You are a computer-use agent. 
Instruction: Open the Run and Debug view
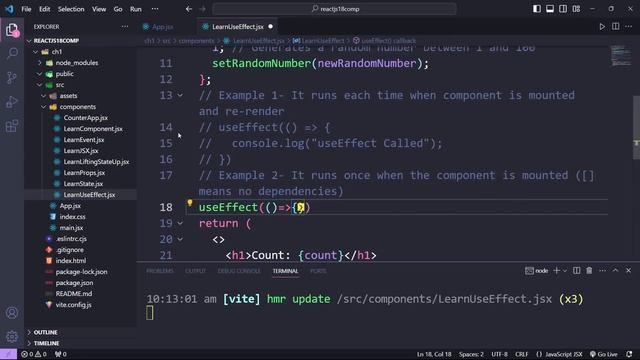[12, 102]
